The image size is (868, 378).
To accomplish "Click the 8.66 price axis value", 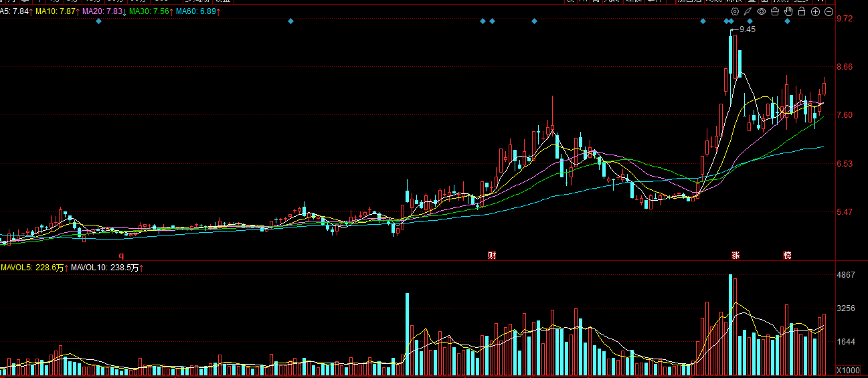I will click(x=845, y=67).
